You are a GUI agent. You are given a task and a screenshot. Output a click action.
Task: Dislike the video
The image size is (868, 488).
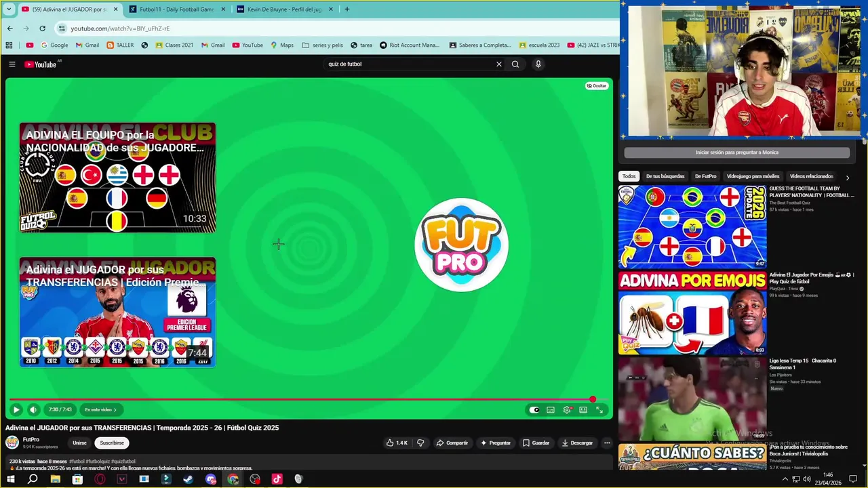[420, 443]
